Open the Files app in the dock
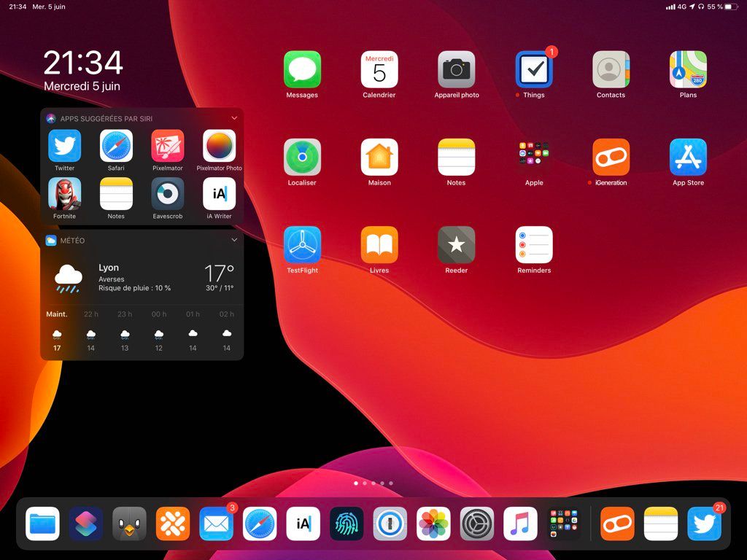 click(42, 524)
